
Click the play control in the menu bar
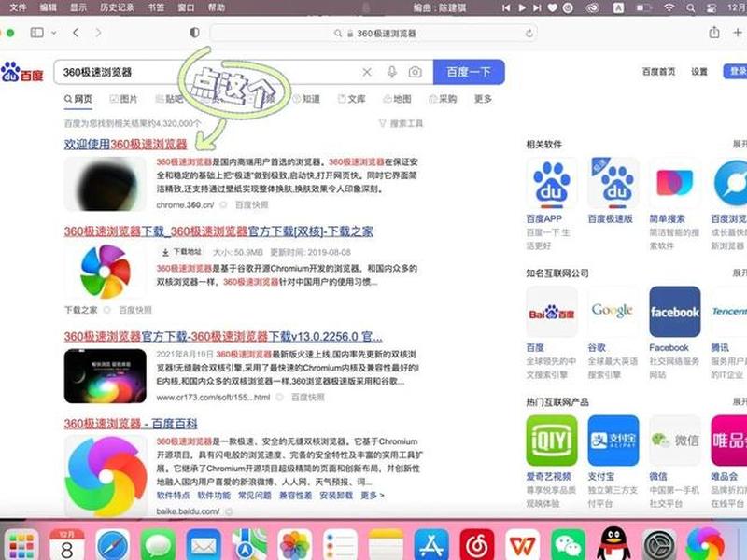(522, 7)
